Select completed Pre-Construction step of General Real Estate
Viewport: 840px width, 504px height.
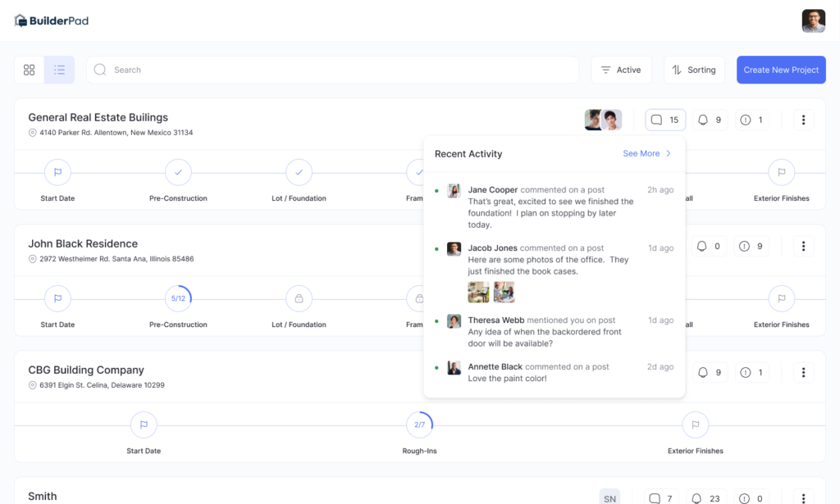[x=178, y=172]
